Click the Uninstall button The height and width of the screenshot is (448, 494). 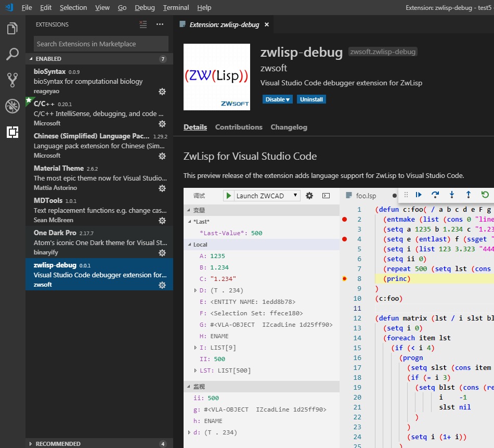(311, 99)
